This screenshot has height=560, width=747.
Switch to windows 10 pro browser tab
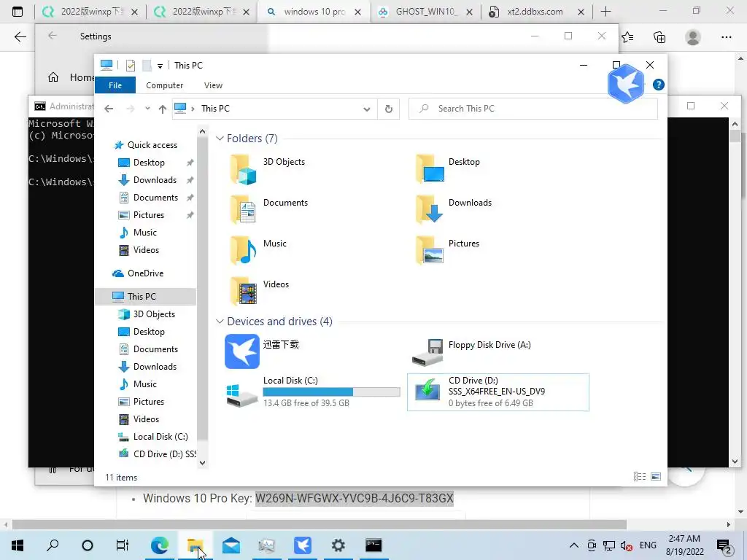tap(314, 12)
